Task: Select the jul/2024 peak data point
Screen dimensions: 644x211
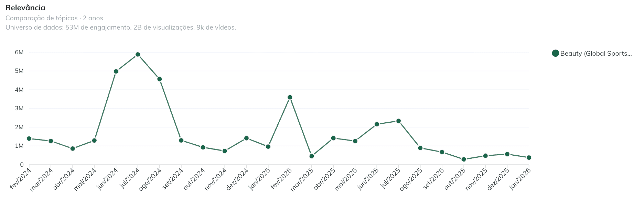Action: (138, 54)
